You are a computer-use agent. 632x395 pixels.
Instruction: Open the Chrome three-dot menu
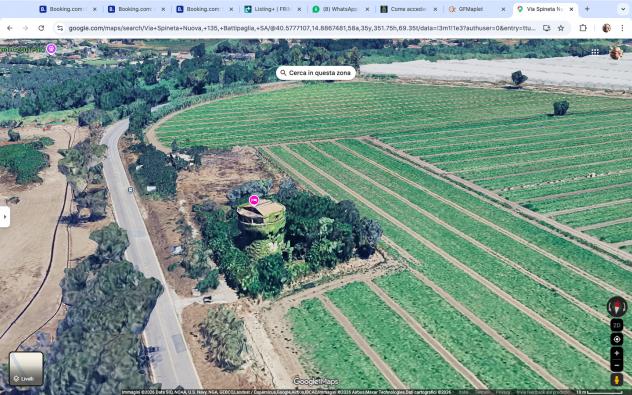pyautogui.click(x=622, y=28)
